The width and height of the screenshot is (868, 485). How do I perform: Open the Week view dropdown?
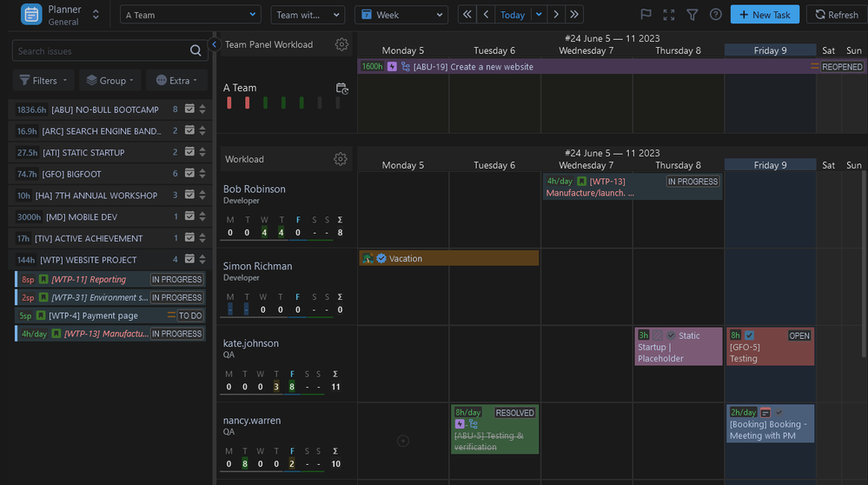pyautogui.click(x=401, y=15)
